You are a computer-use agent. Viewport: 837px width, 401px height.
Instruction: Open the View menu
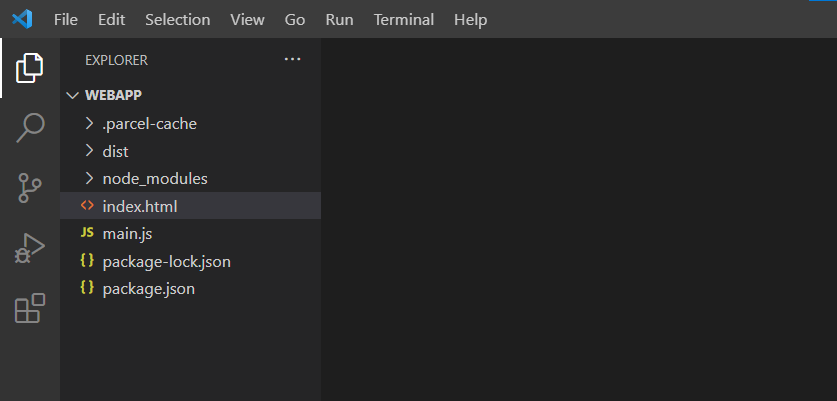coord(248,20)
